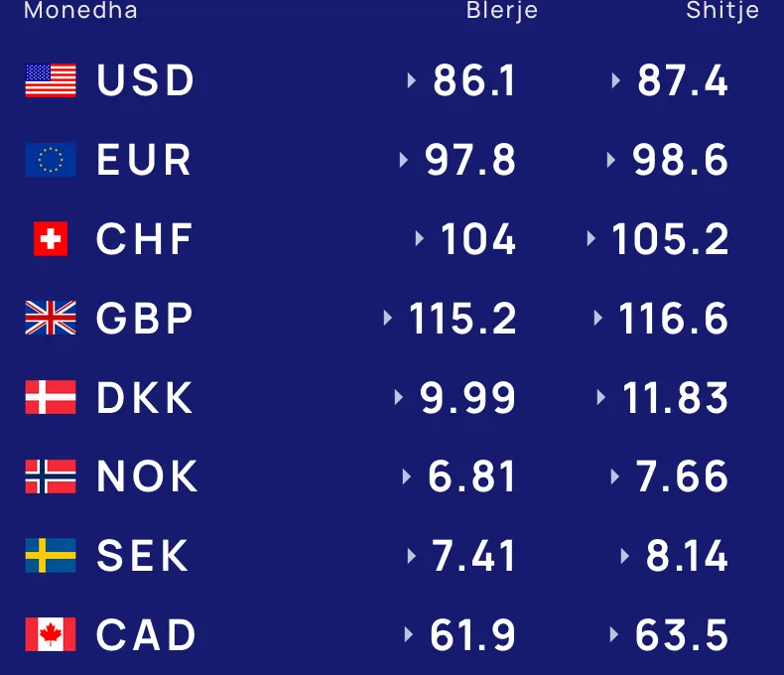Click the Blerje column header

pos(501,12)
